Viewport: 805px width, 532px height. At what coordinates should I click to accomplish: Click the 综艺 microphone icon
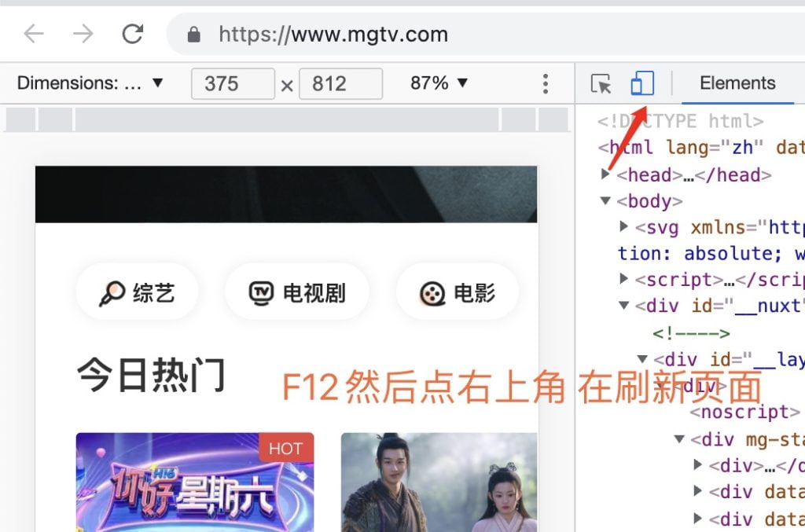pyautogui.click(x=112, y=293)
